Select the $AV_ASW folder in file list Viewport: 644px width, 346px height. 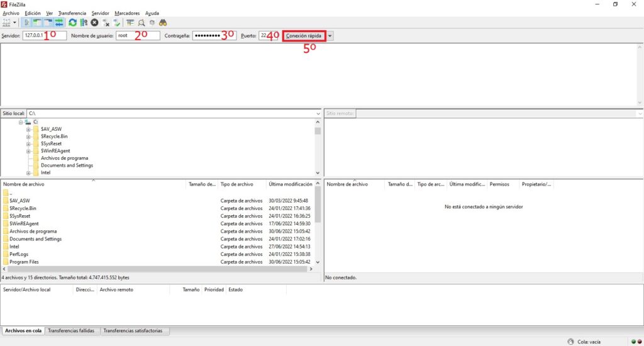click(19, 201)
